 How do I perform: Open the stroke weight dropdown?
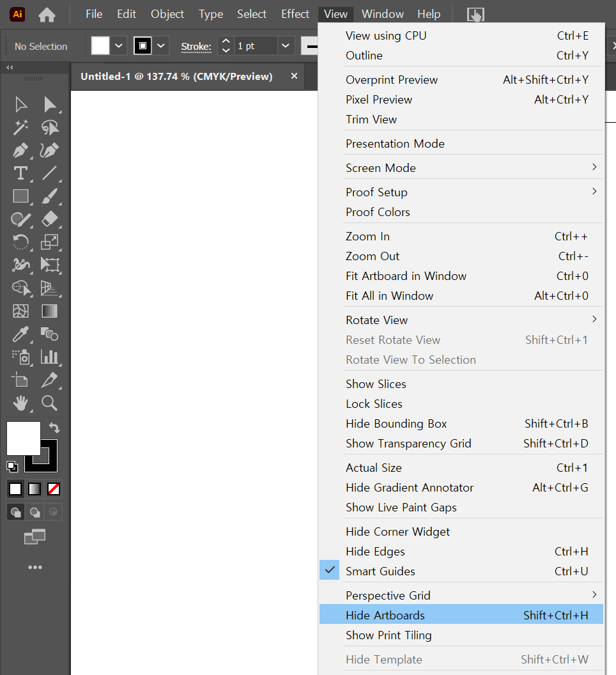(285, 45)
